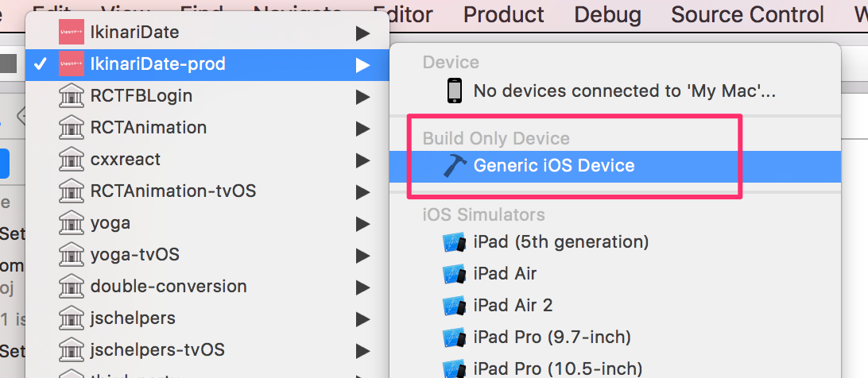868x378 pixels.
Task: Open the Source Control menu
Action: (747, 14)
